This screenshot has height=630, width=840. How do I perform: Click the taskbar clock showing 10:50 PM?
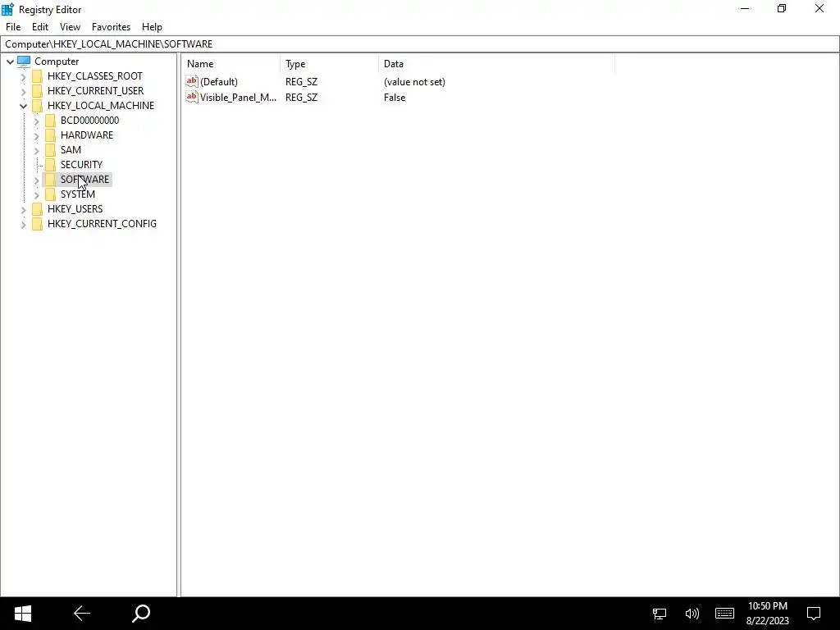tap(768, 614)
